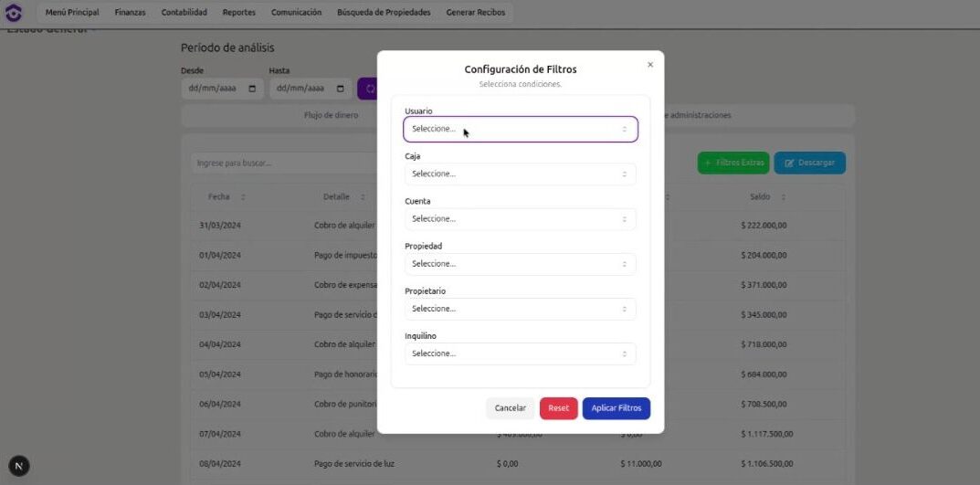Open the Cuenta dropdown
Image resolution: width=980 pixels, height=485 pixels.
(520, 219)
